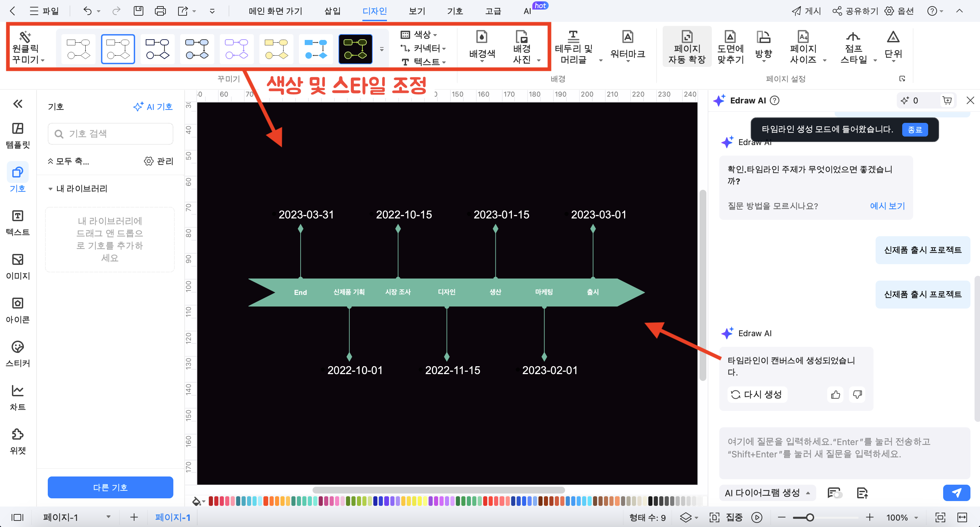Select the first plain white theme style thumbnail
Screen dimensions: 980x527
point(78,49)
